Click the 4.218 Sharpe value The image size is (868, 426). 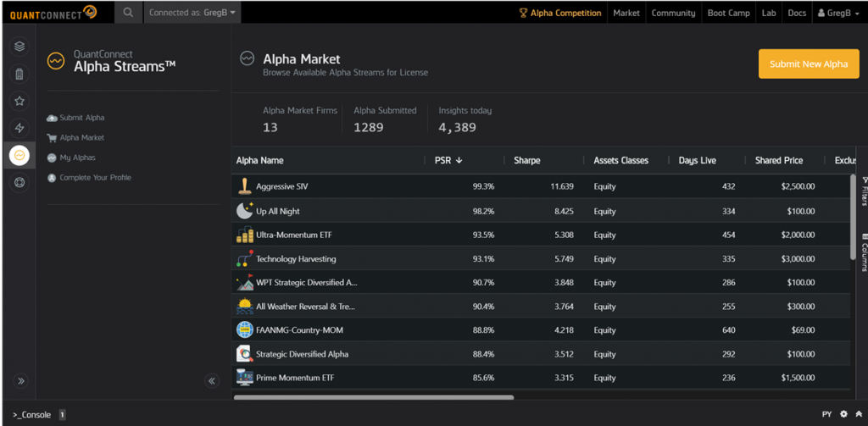(x=562, y=329)
